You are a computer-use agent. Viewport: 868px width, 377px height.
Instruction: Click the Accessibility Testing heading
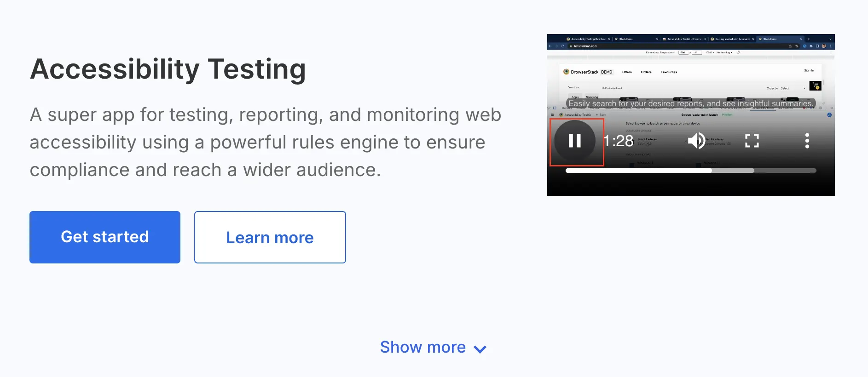[168, 69]
